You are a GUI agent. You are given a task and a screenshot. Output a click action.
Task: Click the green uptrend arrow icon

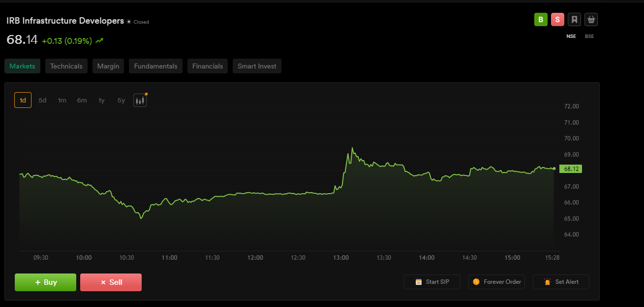(x=99, y=41)
